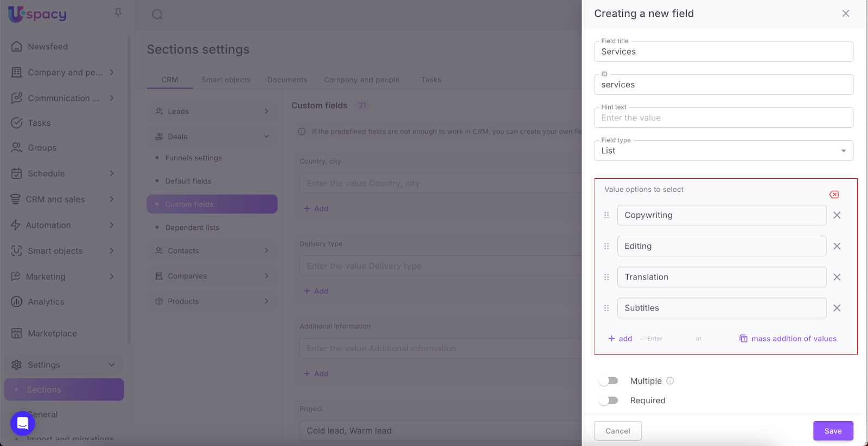Click the pin sidebar icon
868x446 pixels.
pyautogui.click(x=118, y=12)
